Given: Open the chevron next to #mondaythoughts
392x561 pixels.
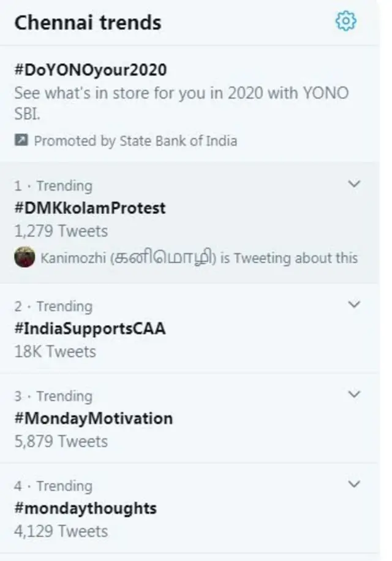Looking at the screenshot, I should click(353, 482).
